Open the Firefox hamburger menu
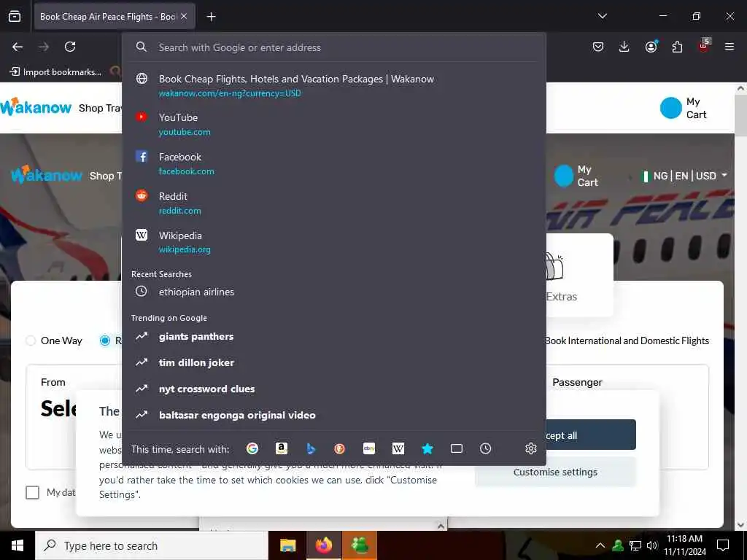 pos(729,47)
